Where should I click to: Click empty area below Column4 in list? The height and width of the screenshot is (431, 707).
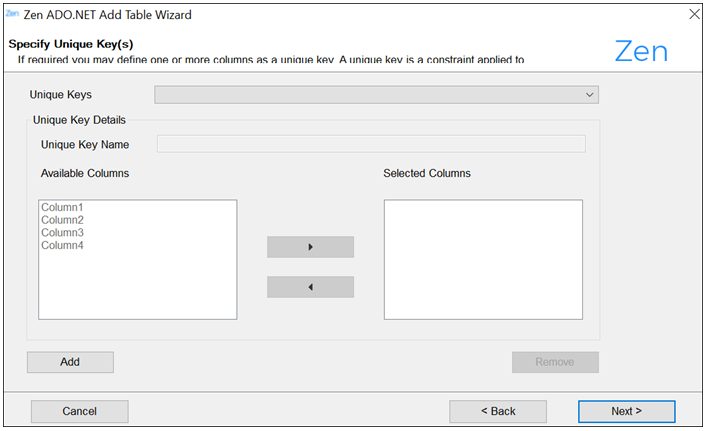click(137, 285)
